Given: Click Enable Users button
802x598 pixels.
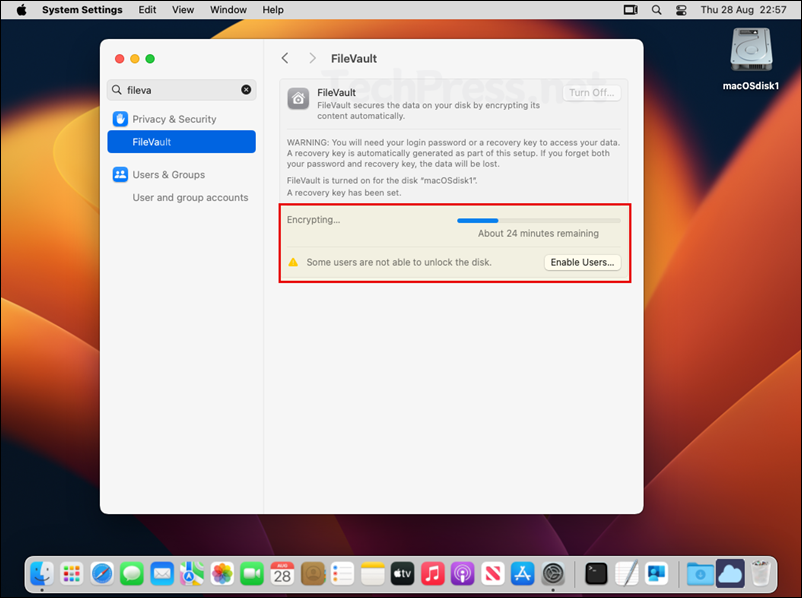Looking at the screenshot, I should [582, 262].
